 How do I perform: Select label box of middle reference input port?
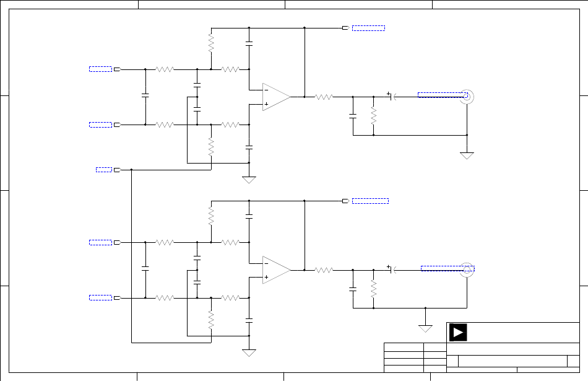pos(104,170)
